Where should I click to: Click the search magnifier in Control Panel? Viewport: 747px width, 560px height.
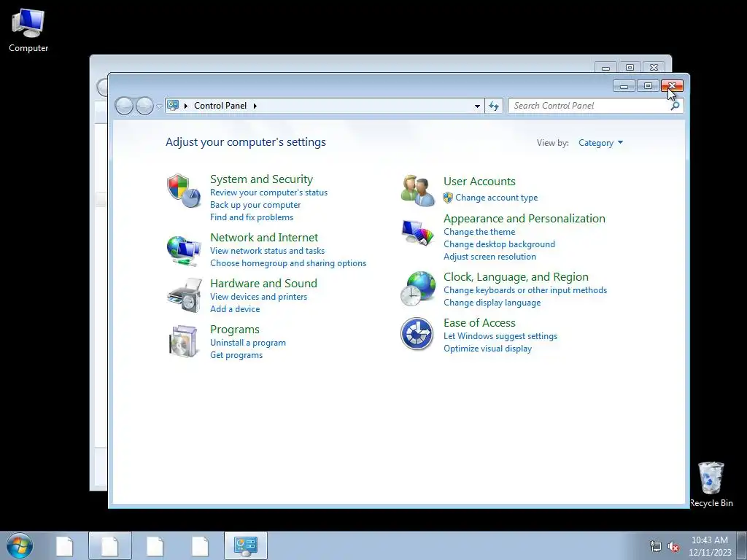pyautogui.click(x=675, y=106)
